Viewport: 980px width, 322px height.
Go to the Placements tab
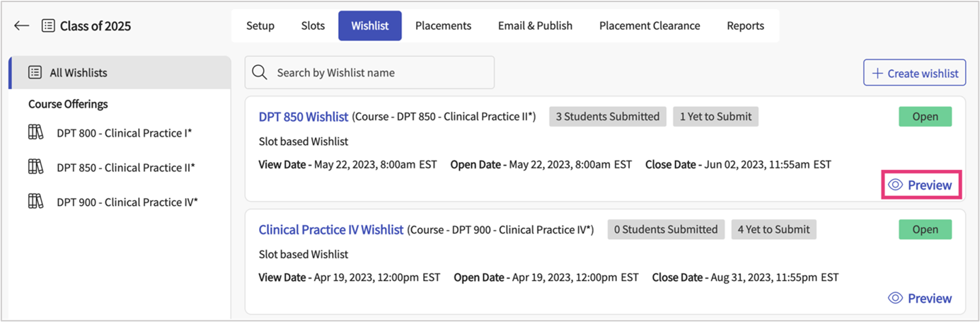443,26
